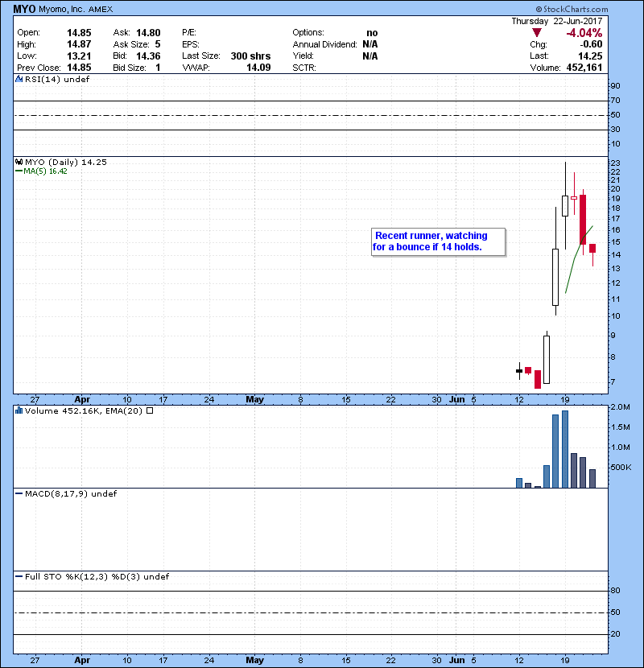Select the MYO ticker symbol in the title
Image resolution: width=644 pixels, height=668 pixels.
coord(24,9)
